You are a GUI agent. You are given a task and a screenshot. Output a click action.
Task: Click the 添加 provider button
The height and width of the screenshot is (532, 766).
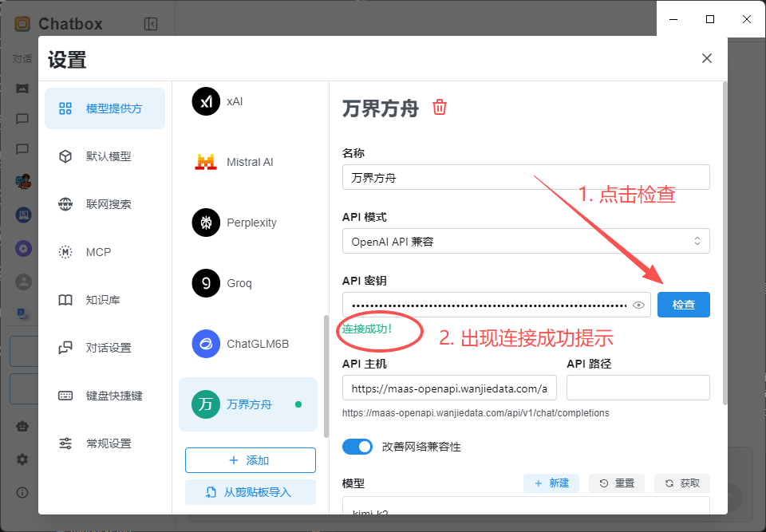[250, 460]
